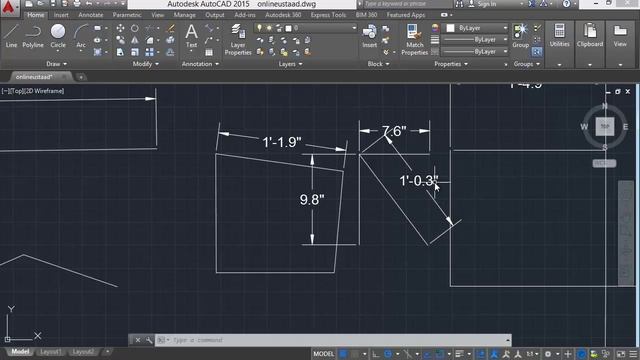Select the Text annotation tool
The height and width of the screenshot is (360, 640).
point(191,36)
